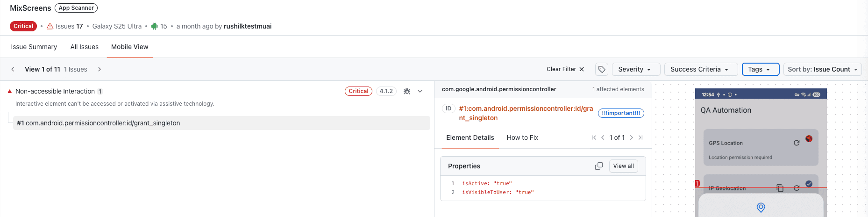The image size is (868, 217).
Task: Go to next view with right chevron
Action: point(100,69)
